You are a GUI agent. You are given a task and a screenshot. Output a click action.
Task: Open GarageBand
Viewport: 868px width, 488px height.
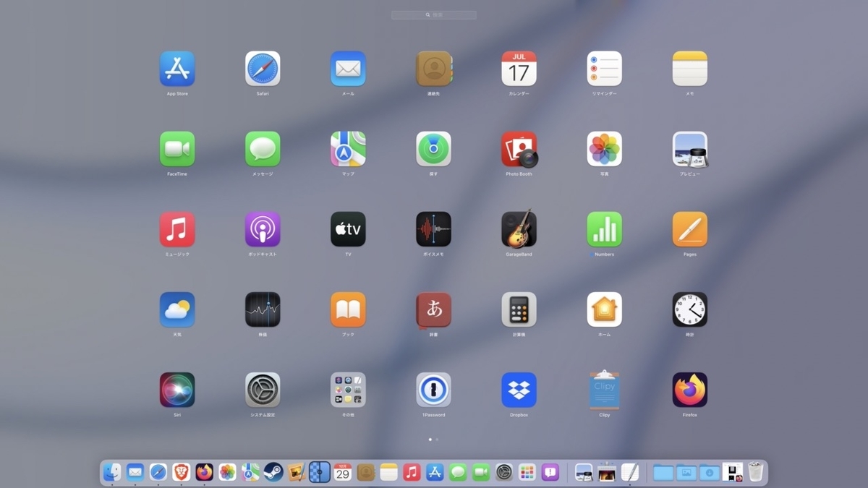(519, 229)
